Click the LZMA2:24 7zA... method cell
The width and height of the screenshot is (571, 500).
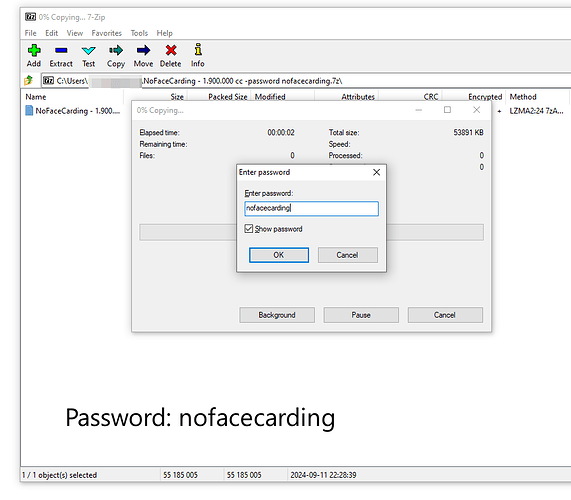[536, 111]
